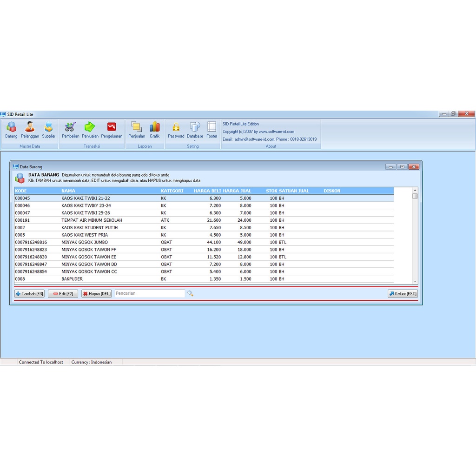The height and width of the screenshot is (476, 476).
Task: Click the Keluar [ESC] button
Action: coord(402,293)
